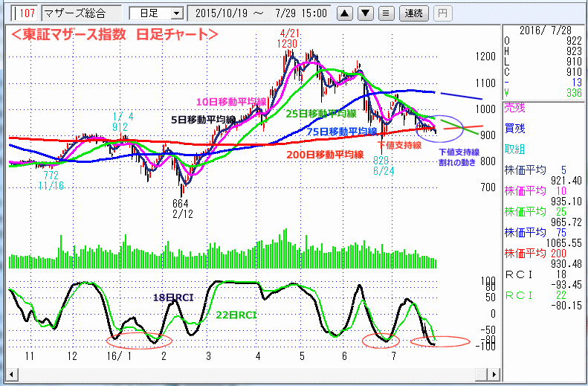Click the 株価平均 25 legend entry

535,212
